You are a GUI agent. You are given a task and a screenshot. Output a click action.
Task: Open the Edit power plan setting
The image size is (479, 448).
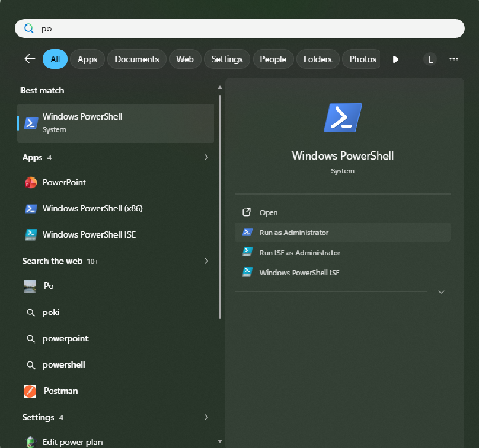pos(116,441)
